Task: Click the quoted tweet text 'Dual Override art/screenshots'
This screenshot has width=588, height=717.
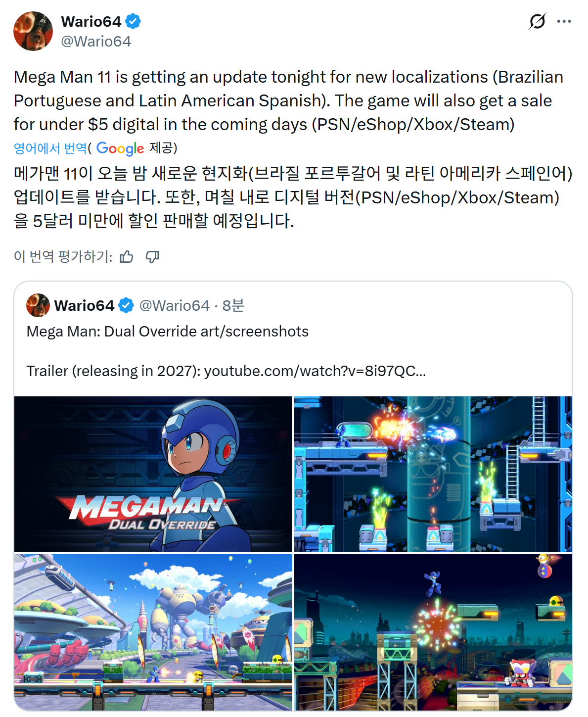Action: pyautogui.click(x=206, y=331)
